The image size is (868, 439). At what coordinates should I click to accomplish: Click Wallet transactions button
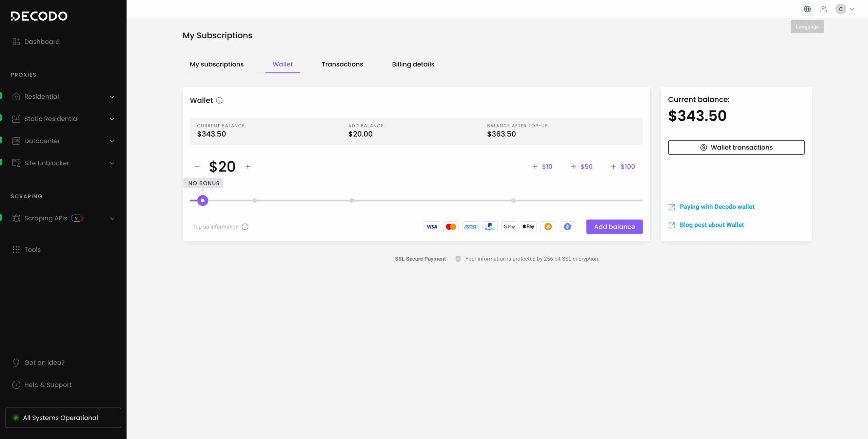[736, 147]
